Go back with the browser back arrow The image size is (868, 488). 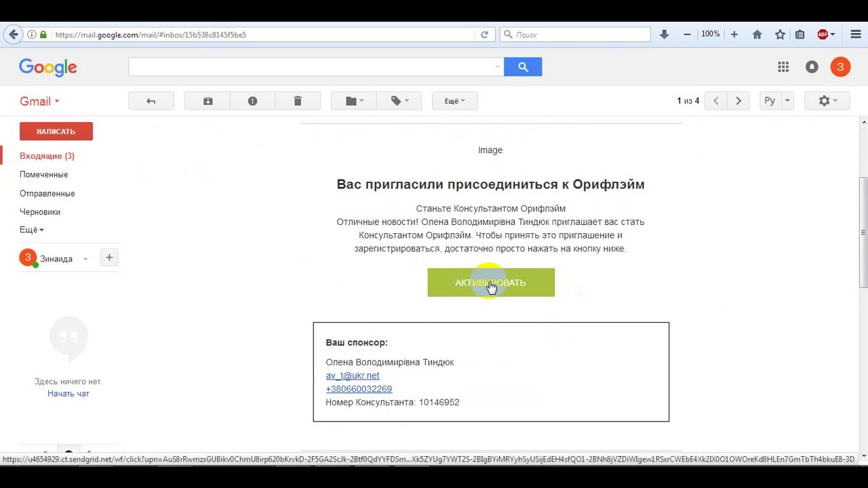(x=14, y=35)
